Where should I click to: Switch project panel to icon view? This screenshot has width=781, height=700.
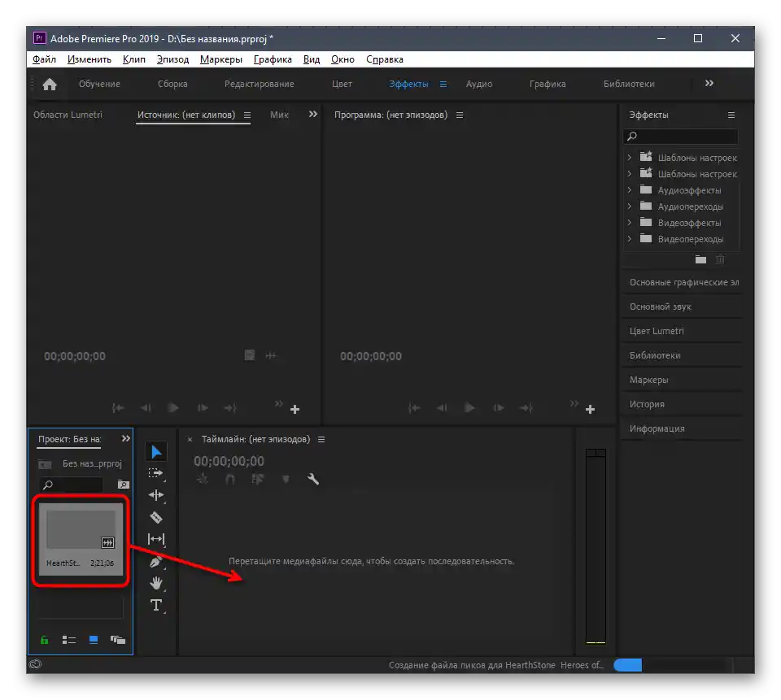tap(94, 640)
